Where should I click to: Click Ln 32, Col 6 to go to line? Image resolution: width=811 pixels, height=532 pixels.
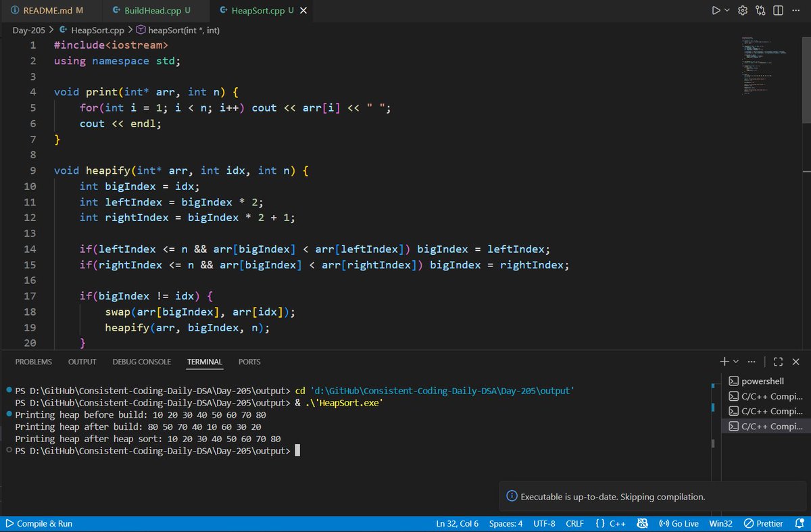458,524
